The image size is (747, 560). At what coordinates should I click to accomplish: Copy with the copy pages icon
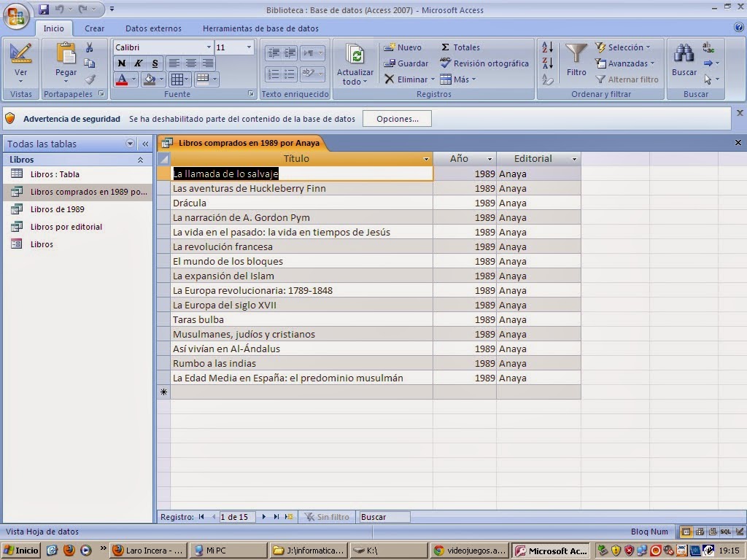coord(89,63)
